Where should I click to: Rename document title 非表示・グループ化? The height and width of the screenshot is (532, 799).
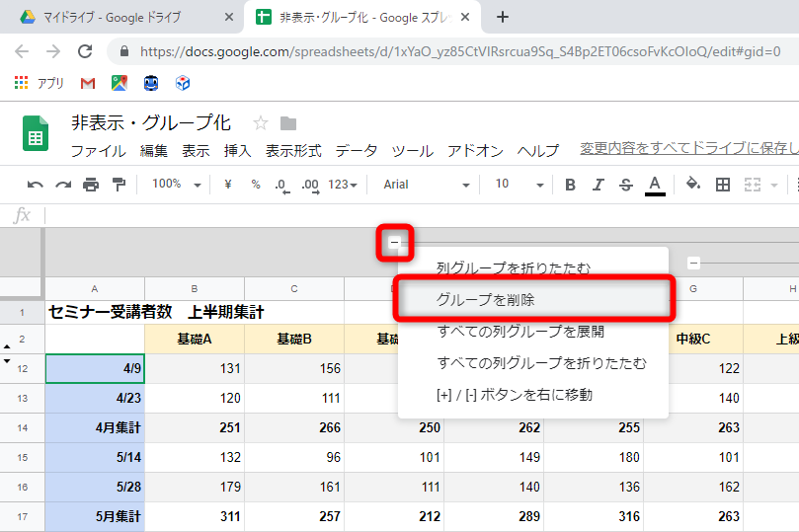click(151, 122)
